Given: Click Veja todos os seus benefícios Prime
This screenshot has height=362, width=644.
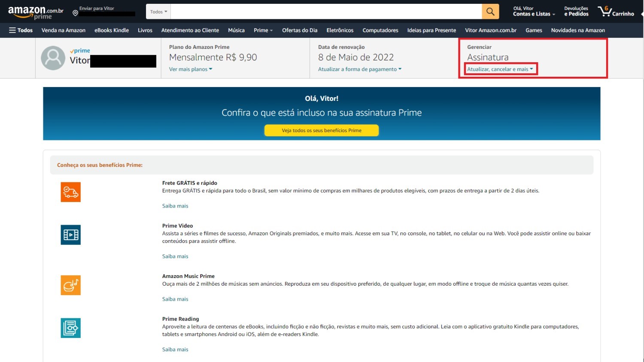Looking at the screenshot, I should [322, 130].
